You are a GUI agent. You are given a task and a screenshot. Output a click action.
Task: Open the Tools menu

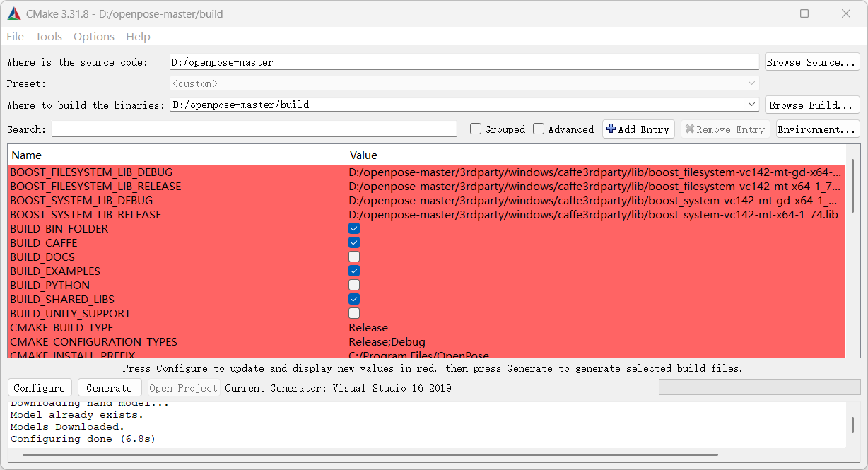[x=48, y=36]
